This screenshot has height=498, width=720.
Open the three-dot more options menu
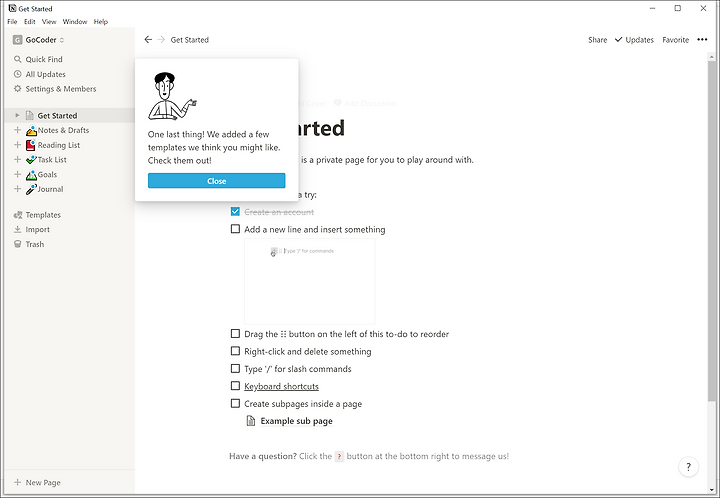[x=702, y=39]
